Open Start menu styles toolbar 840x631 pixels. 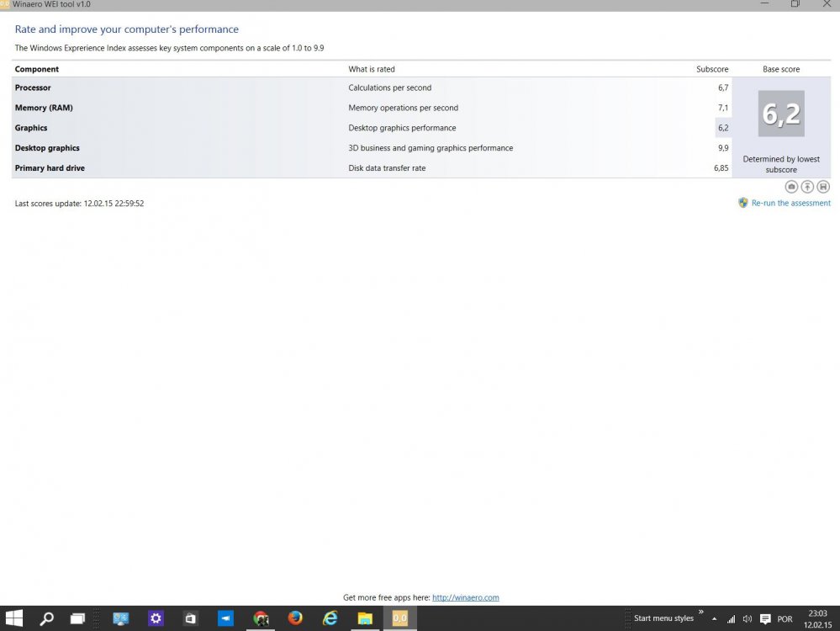663,618
